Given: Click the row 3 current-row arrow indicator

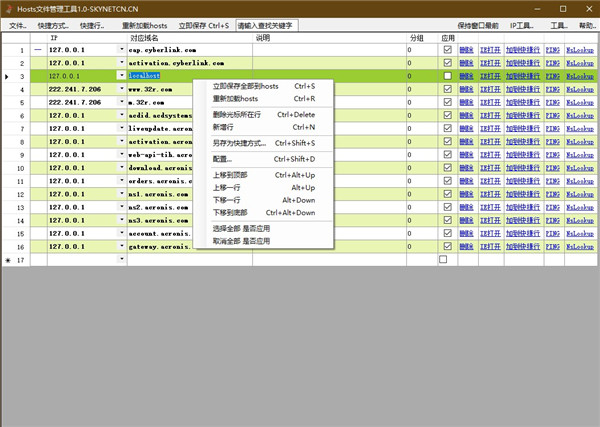Looking at the screenshot, I should tap(8, 75).
